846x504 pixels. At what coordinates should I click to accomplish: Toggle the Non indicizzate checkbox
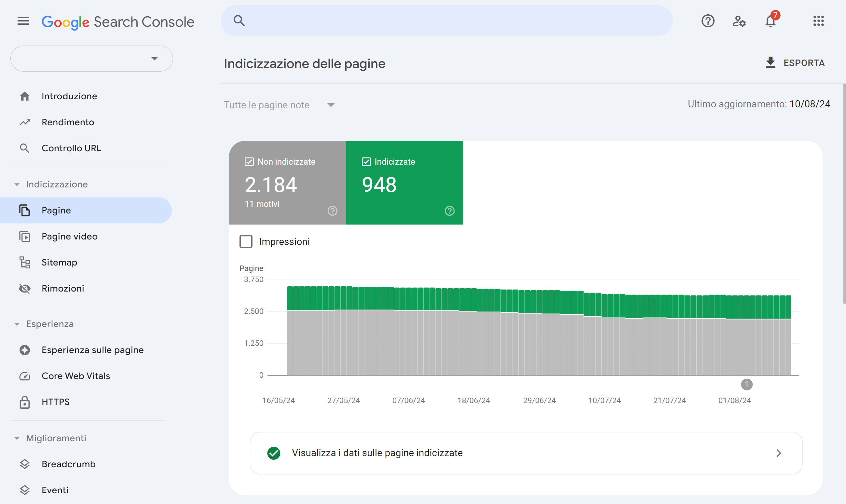point(249,162)
